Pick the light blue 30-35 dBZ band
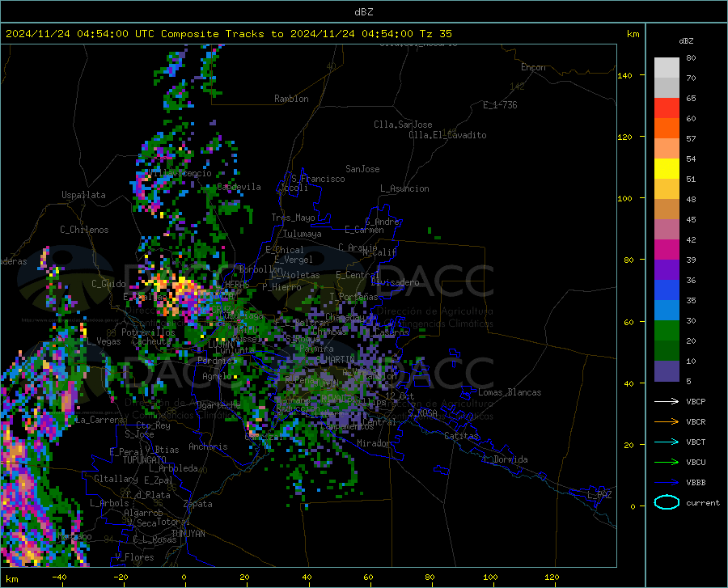This screenshot has width=728, height=588. (x=667, y=311)
